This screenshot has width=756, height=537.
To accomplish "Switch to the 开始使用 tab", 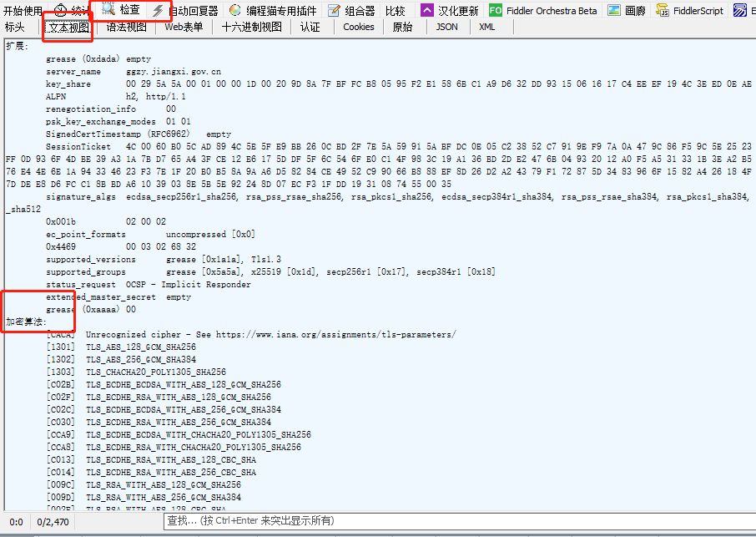I will coord(23,11).
